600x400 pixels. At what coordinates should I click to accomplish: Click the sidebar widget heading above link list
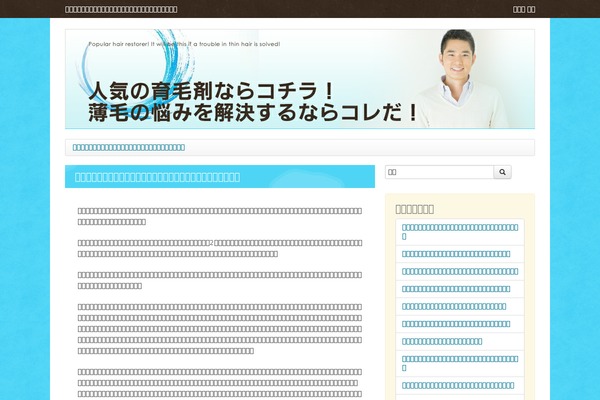click(415, 208)
